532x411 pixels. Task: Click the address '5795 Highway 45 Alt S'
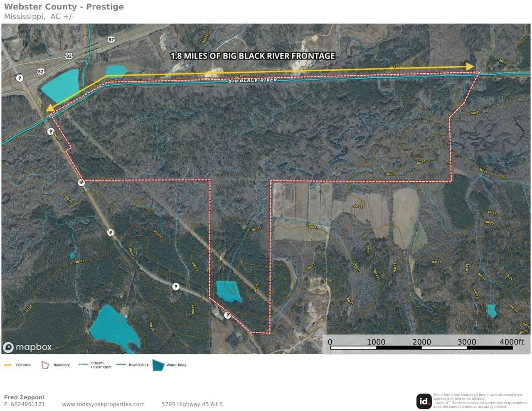tap(192, 404)
